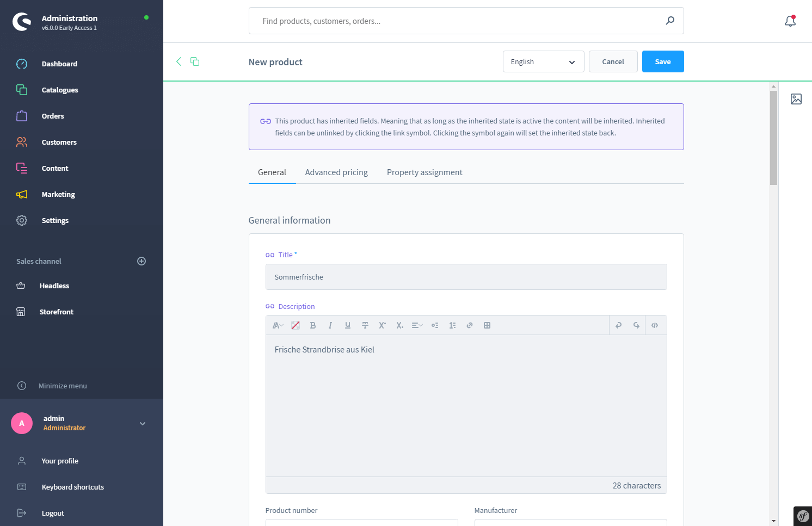The width and height of the screenshot is (812, 526).
Task: Insert an unordered bullet list
Action: coord(435,325)
